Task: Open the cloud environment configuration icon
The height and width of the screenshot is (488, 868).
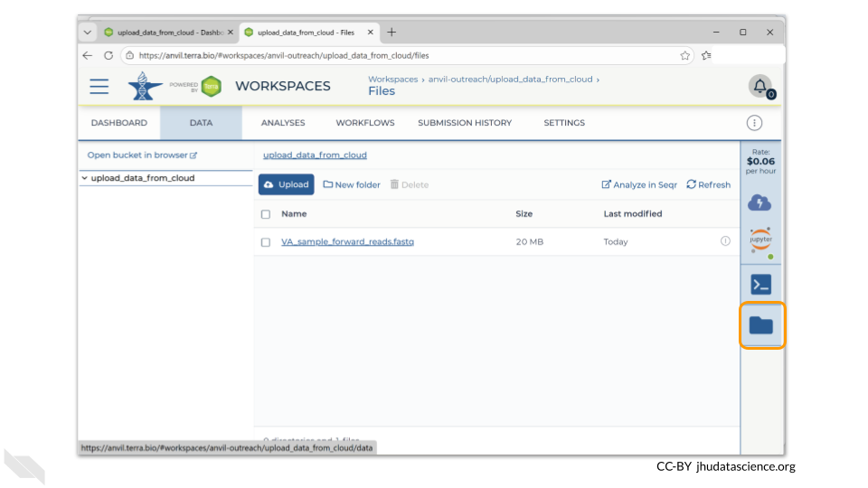Action: 759,202
